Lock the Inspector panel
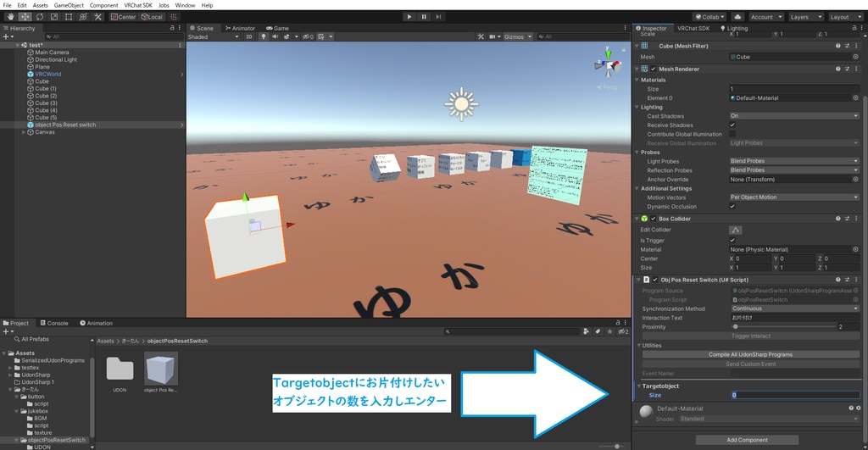 coord(854,28)
